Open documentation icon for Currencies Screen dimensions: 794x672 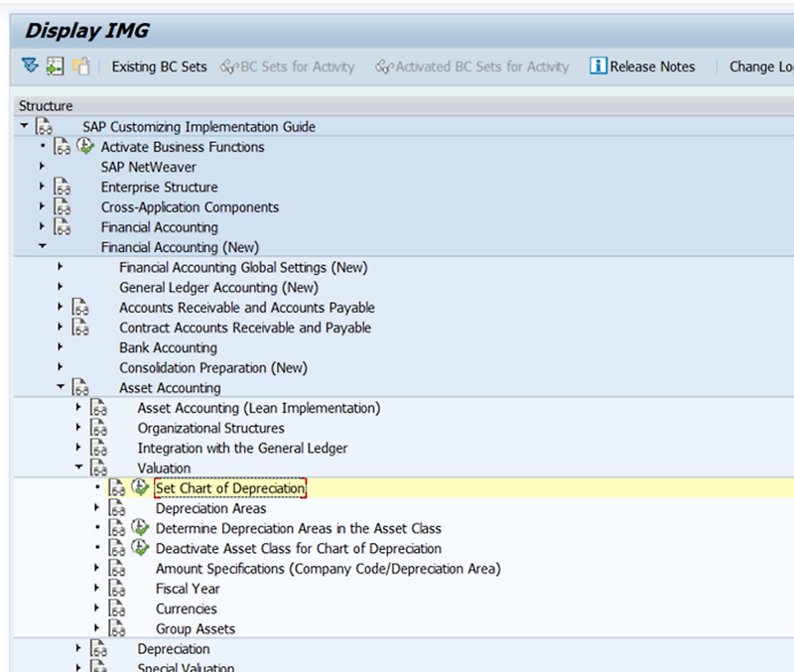(x=117, y=608)
